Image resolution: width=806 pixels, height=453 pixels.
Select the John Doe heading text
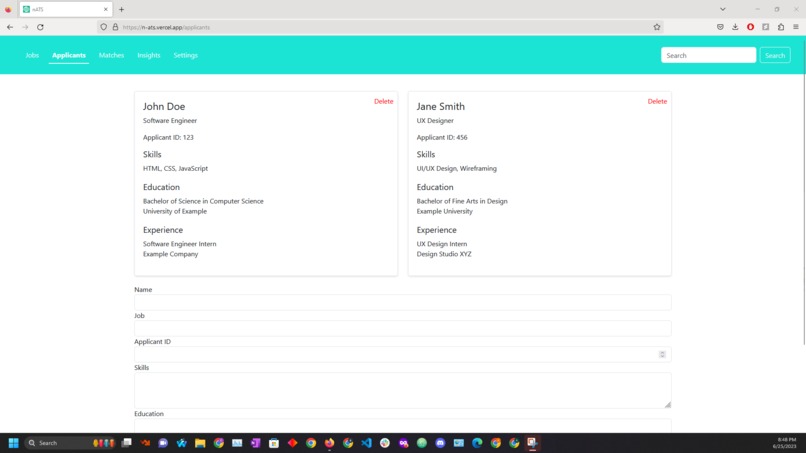tap(164, 106)
